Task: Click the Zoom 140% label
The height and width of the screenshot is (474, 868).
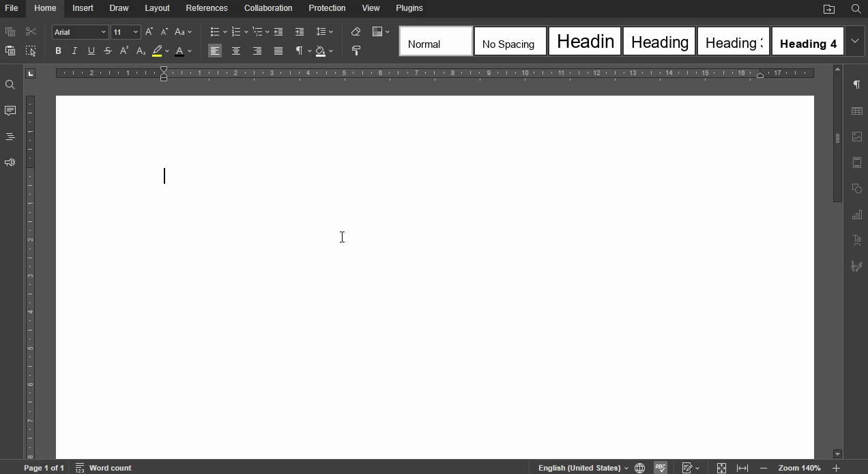Action: 799,468
